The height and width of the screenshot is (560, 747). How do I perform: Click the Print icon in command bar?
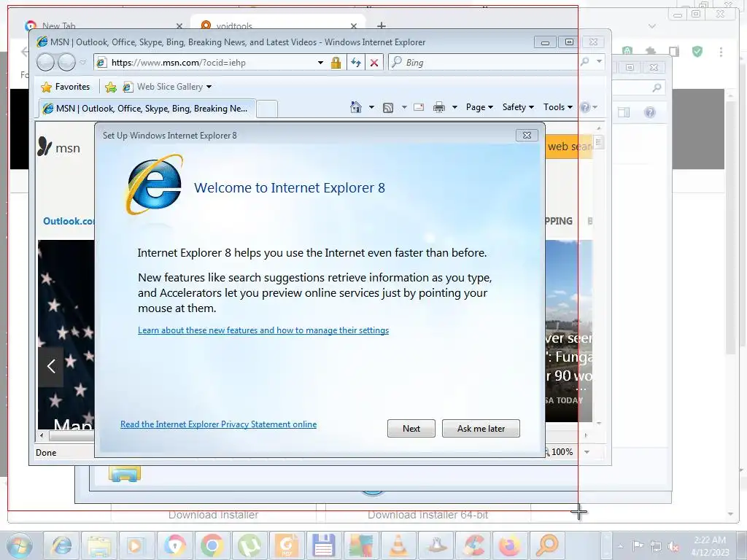[x=438, y=107]
